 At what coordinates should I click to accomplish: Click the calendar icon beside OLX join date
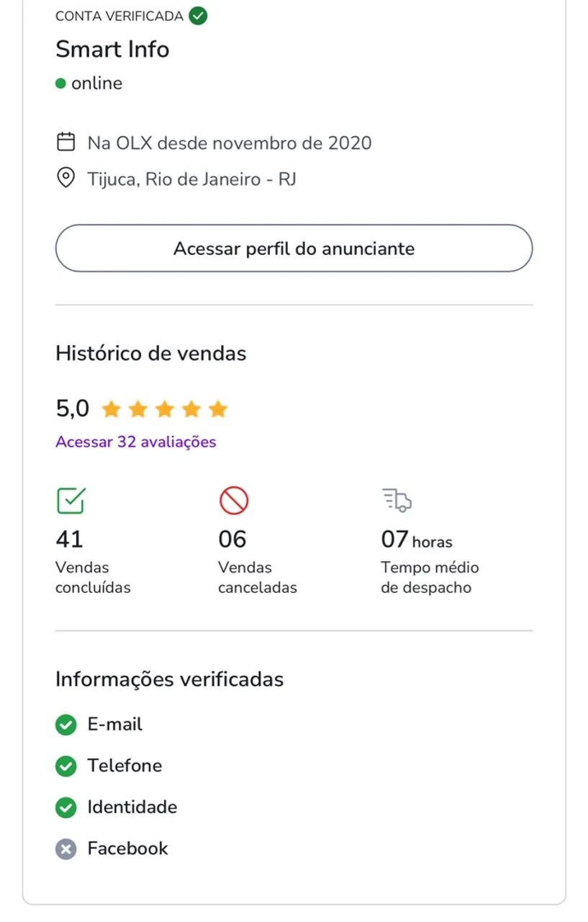[x=65, y=142]
